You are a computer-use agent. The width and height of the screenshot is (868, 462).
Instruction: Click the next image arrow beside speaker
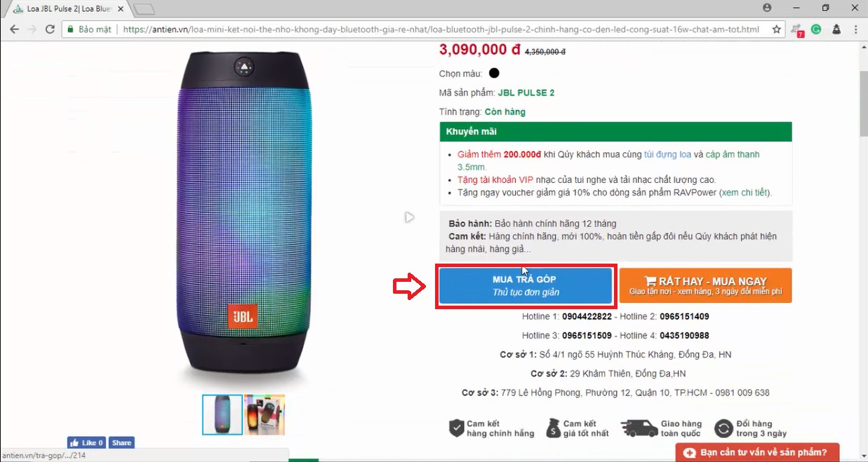pyautogui.click(x=410, y=218)
